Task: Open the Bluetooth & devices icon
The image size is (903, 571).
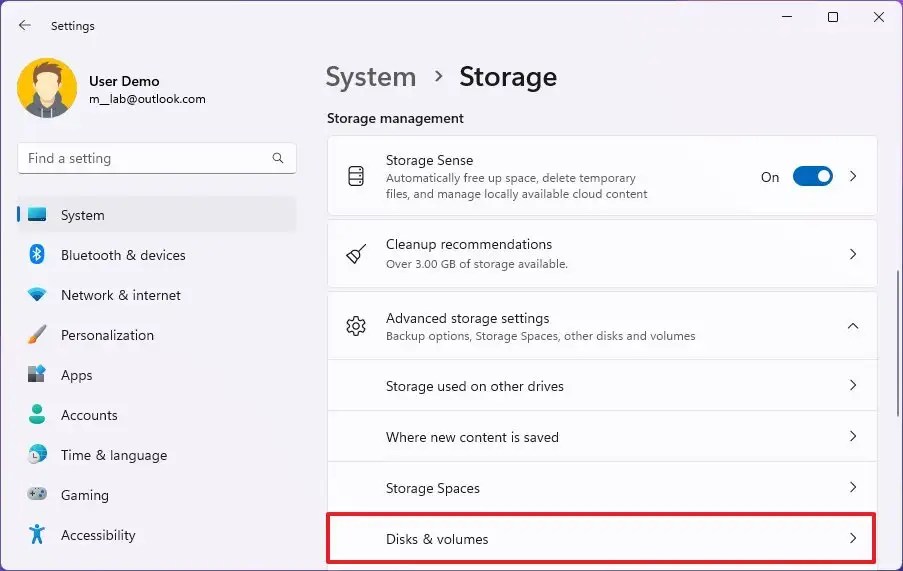Action: 37,254
